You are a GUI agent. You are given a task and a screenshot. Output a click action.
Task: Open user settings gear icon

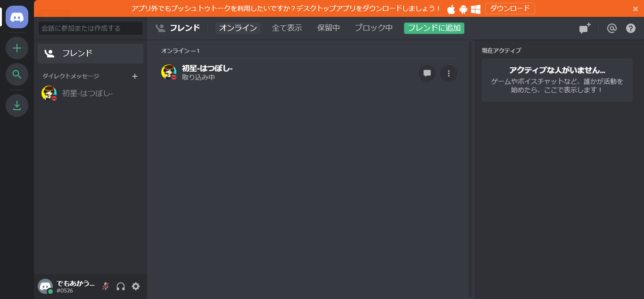(136, 286)
